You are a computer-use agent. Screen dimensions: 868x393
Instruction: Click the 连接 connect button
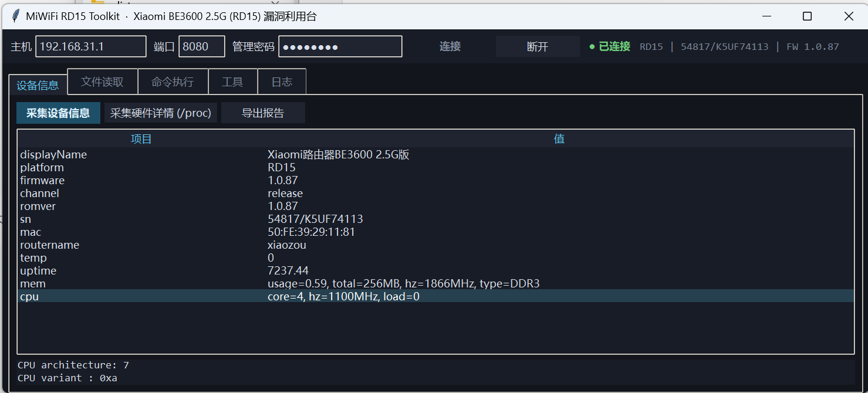[x=450, y=46]
